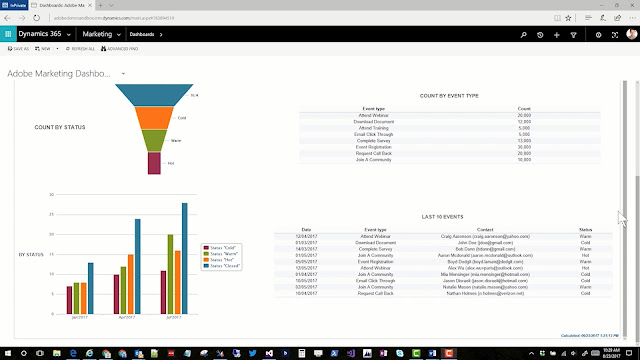The image size is (640, 360).
Task: Open the advanced find filter funnel icon
Action: click(x=573, y=35)
